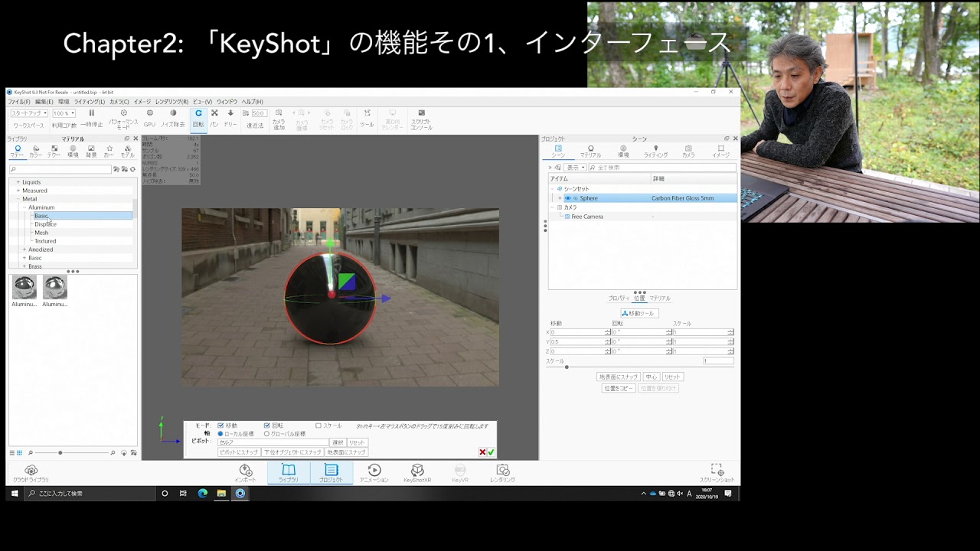Select Free Camera in scene tree
980x551 pixels.
[x=586, y=217]
